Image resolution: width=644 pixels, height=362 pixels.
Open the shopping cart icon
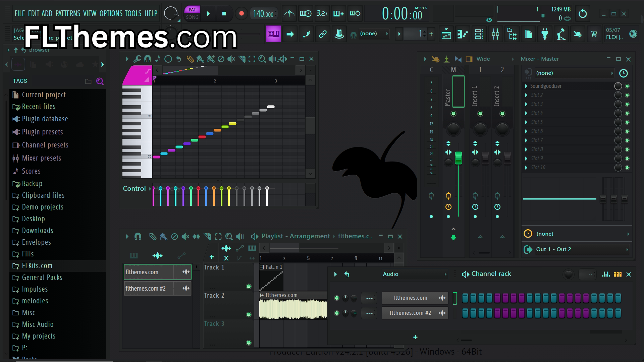tap(594, 34)
